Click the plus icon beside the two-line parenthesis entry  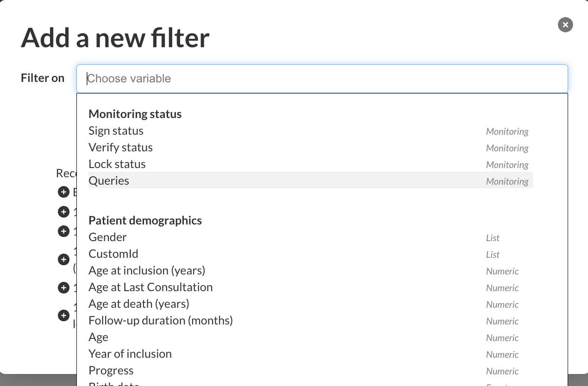(63, 260)
